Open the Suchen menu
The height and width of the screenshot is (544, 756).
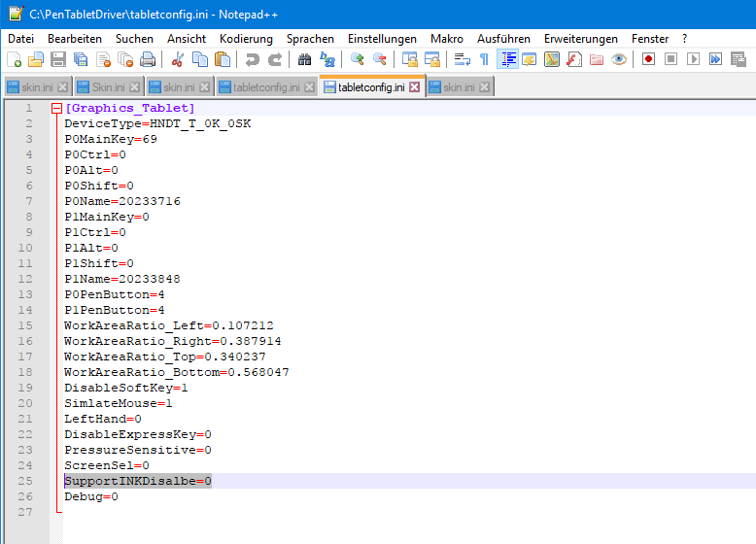point(134,39)
